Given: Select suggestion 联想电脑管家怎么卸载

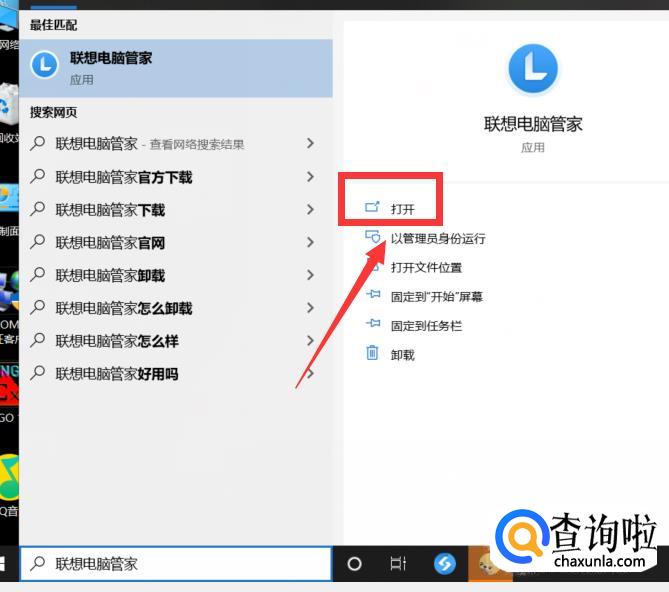Looking at the screenshot, I should point(174,308).
